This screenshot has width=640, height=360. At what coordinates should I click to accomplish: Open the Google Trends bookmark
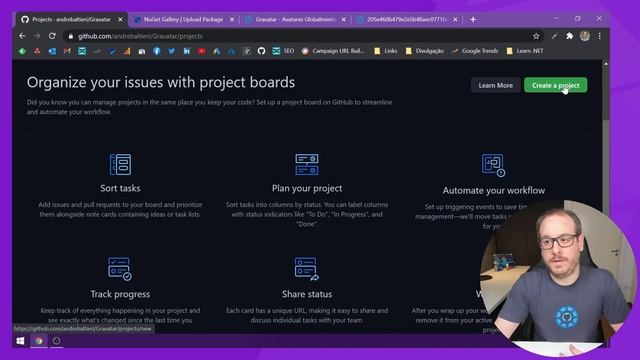point(475,51)
